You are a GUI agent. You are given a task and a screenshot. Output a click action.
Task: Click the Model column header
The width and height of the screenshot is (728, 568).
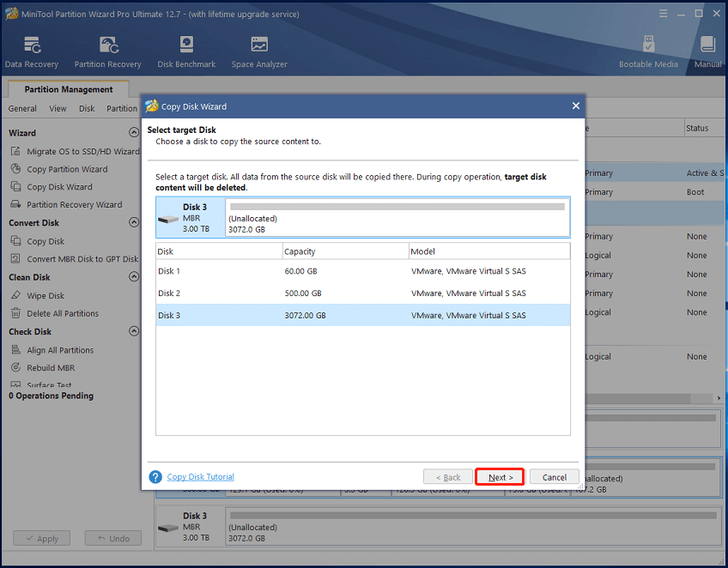pyautogui.click(x=490, y=251)
